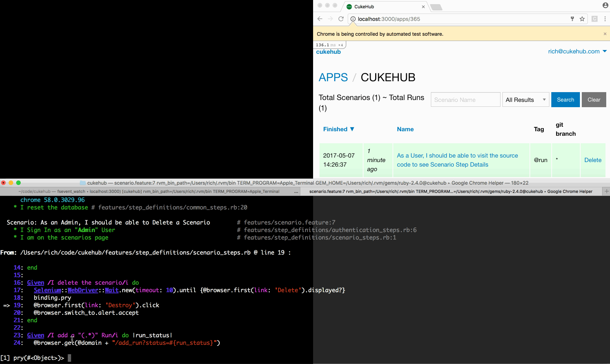Open the page info icon in the address bar

(353, 19)
